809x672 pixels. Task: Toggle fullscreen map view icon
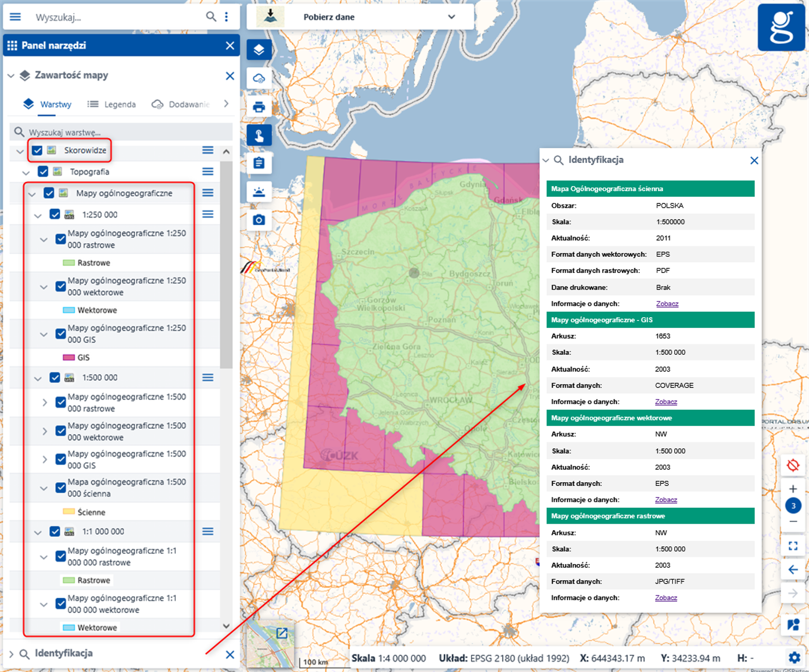(x=793, y=546)
